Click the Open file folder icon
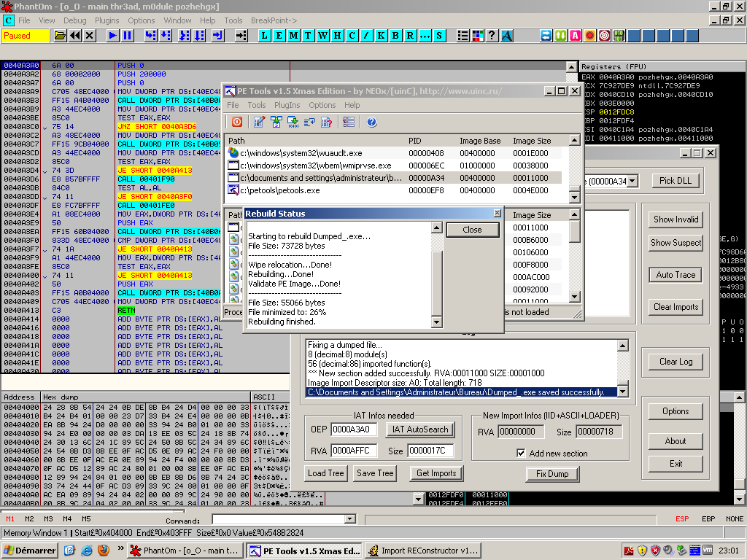 click(60, 35)
